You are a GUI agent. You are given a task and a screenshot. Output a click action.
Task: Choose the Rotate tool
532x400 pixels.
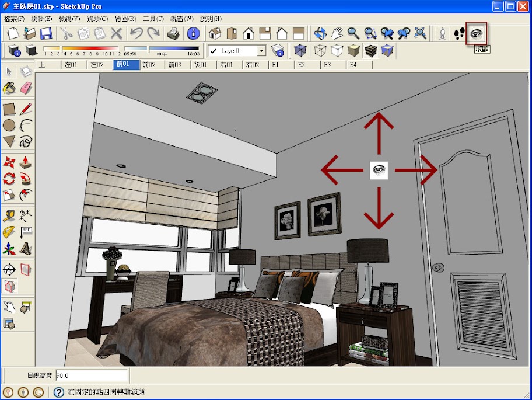(x=9, y=179)
